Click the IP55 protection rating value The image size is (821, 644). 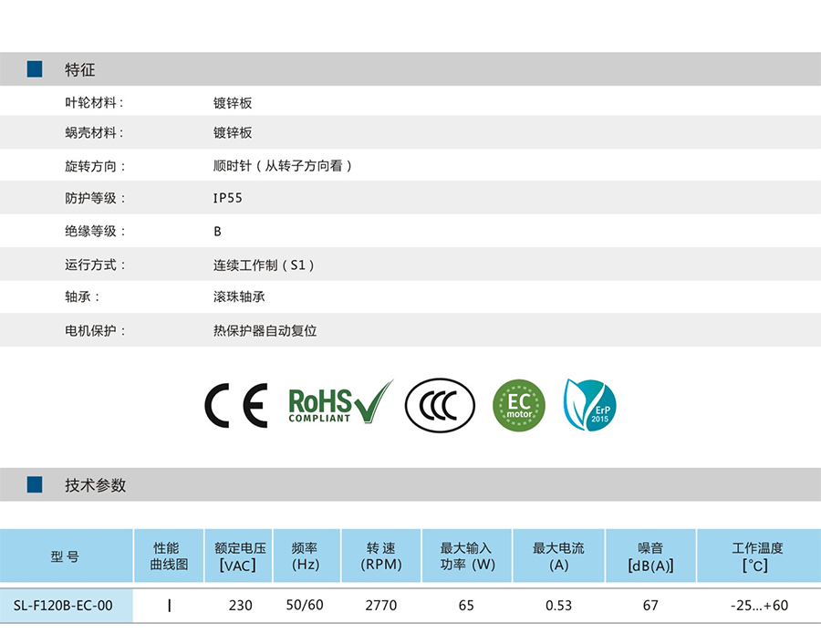[228, 198]
